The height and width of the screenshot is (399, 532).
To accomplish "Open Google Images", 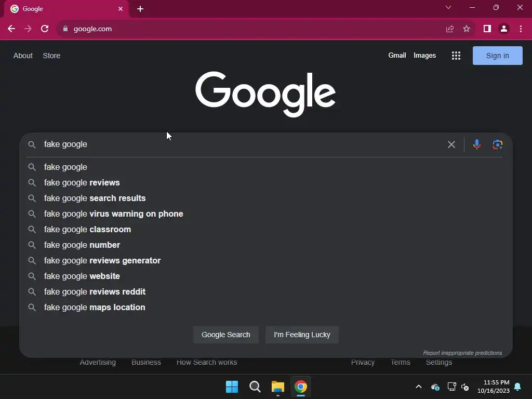I will 424,55.
